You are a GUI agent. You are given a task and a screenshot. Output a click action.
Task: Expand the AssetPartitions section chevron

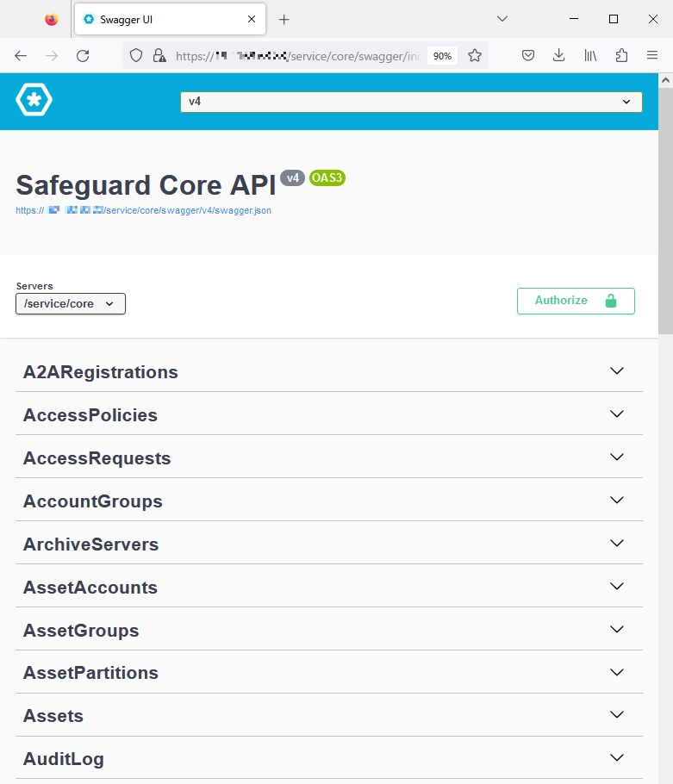(617, 672)
